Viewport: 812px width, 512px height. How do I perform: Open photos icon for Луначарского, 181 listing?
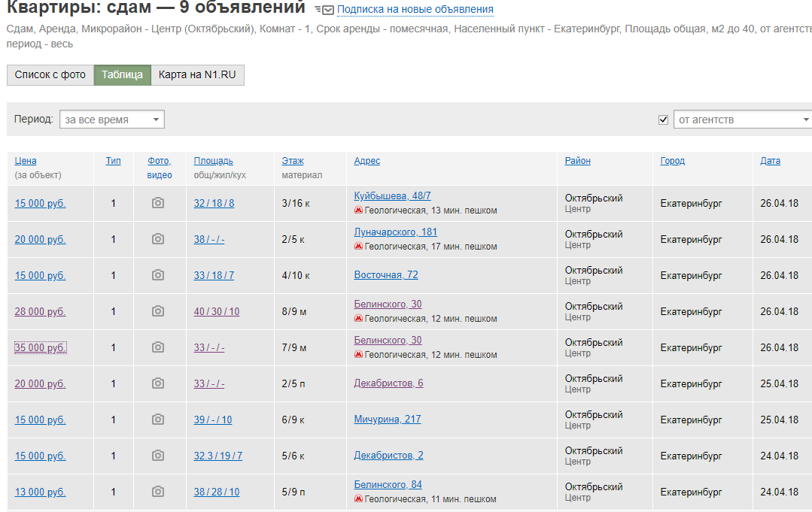[x=157, y=239]
